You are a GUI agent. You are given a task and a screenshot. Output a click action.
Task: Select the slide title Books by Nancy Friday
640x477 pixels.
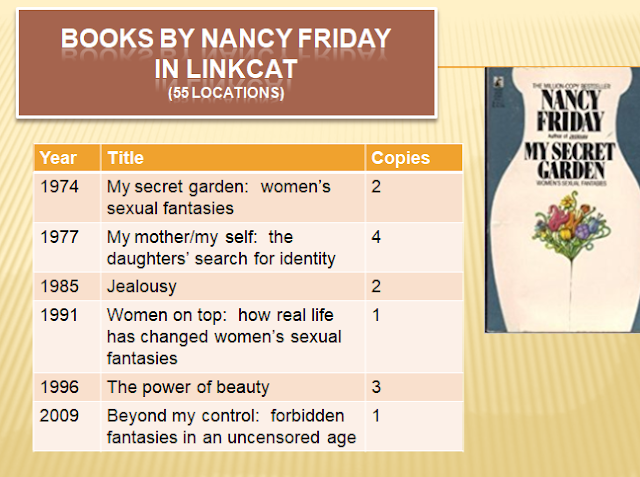point(226,53)
